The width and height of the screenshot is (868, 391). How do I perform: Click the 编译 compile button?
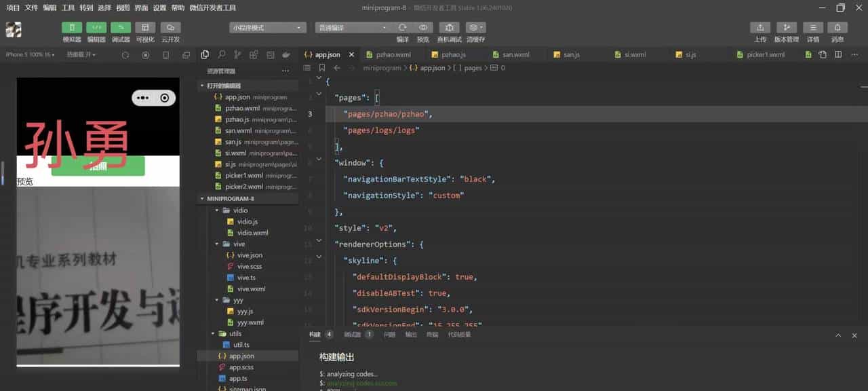click(402, 28)
